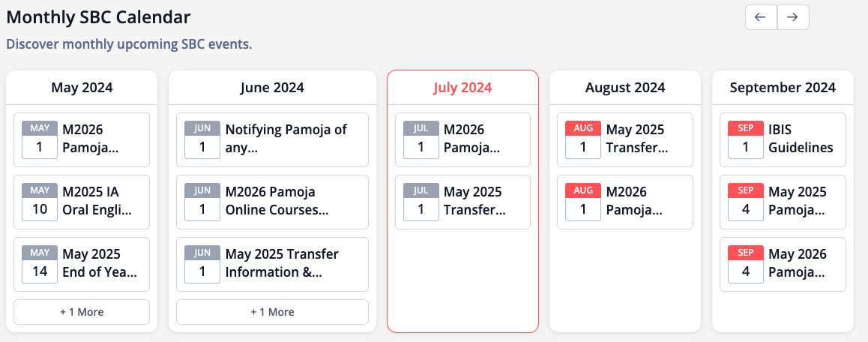The height and width of the screenshot is (342, 868).
Task: Select the September 2024 month header
Action: point(783,88)
